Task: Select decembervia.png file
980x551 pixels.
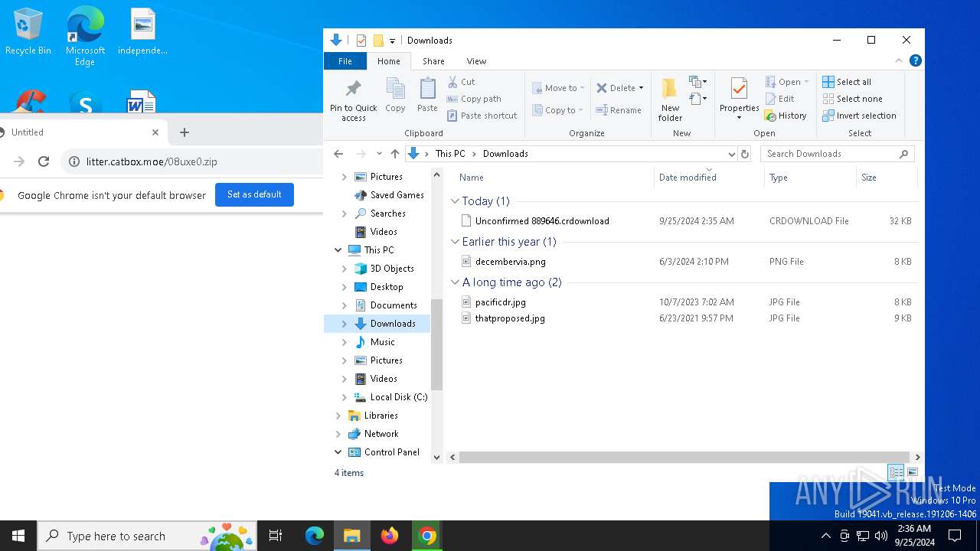Action: click(510, 262)
